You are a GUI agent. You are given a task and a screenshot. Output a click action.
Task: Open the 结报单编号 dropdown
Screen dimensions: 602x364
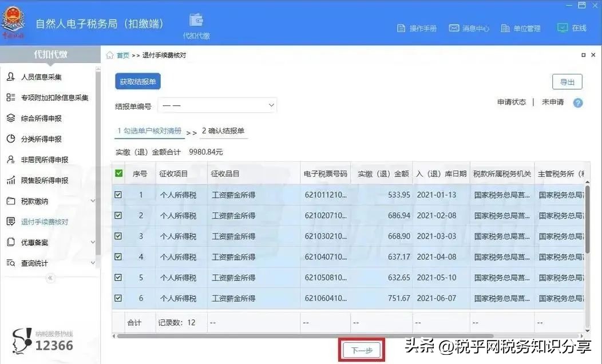pos(217,105)
